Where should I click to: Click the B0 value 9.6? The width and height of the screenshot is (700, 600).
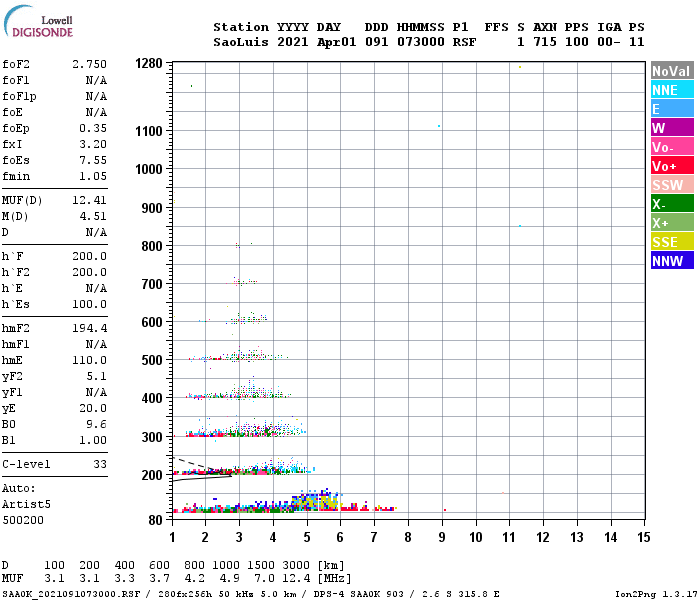[x=96, y=424]
